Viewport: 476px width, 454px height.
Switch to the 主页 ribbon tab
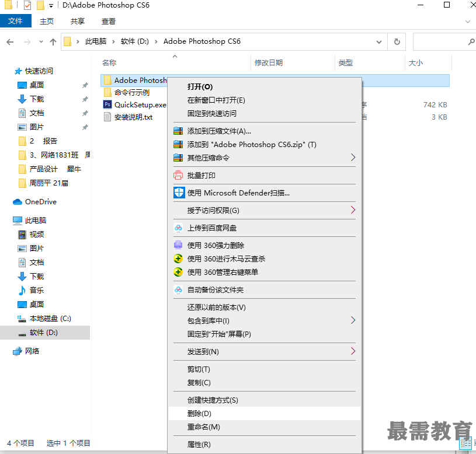(47, 21)
